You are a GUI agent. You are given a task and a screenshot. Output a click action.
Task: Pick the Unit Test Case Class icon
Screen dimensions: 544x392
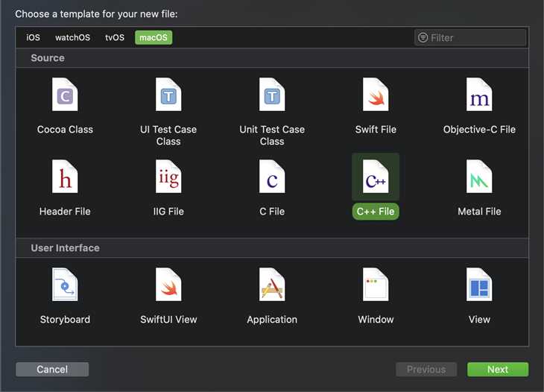tap(272, 95)
